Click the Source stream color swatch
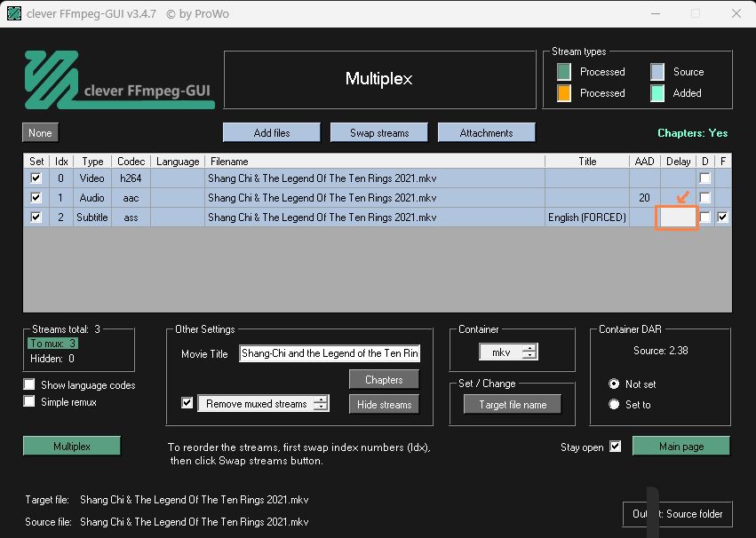This screenshot has height=538, width=756. pos(657,72)
